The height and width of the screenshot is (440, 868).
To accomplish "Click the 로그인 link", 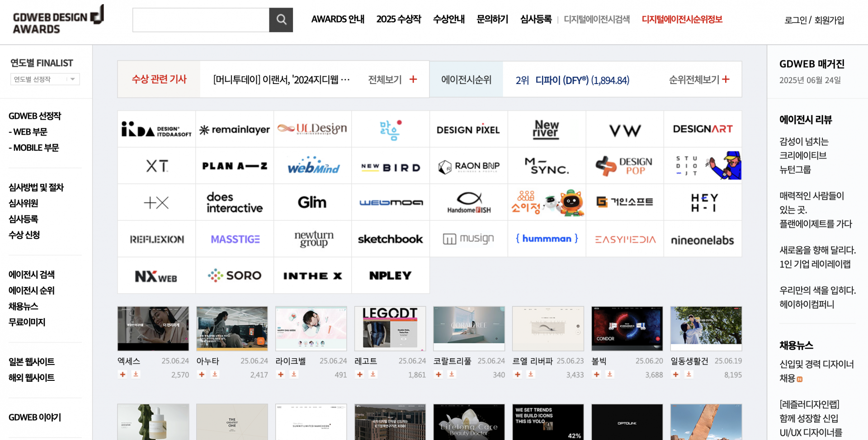I will pos(796,20).
